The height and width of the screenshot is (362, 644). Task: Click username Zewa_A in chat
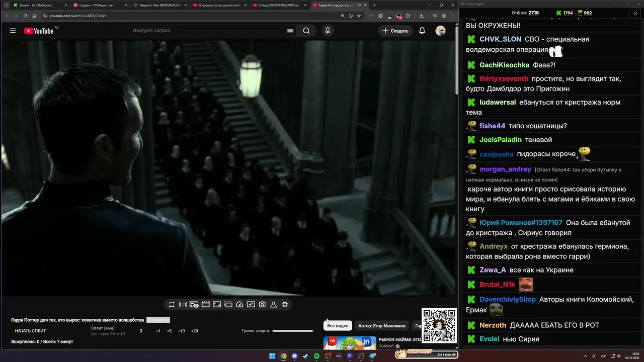click(493, 270)
